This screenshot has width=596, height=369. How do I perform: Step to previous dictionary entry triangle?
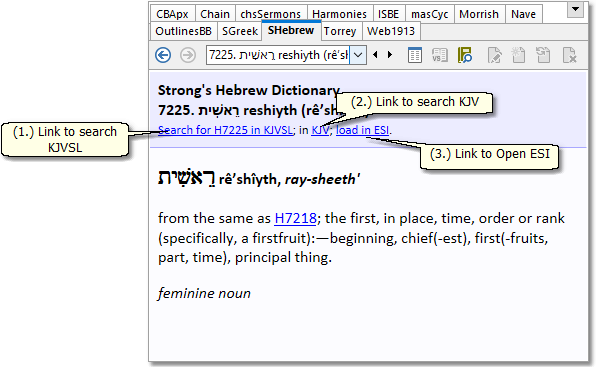point(376,55)
